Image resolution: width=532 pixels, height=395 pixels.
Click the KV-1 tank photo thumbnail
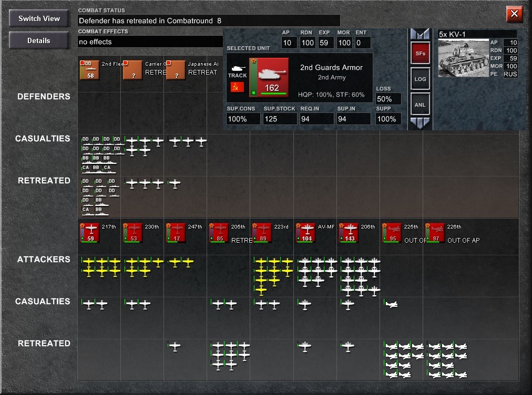463,58
